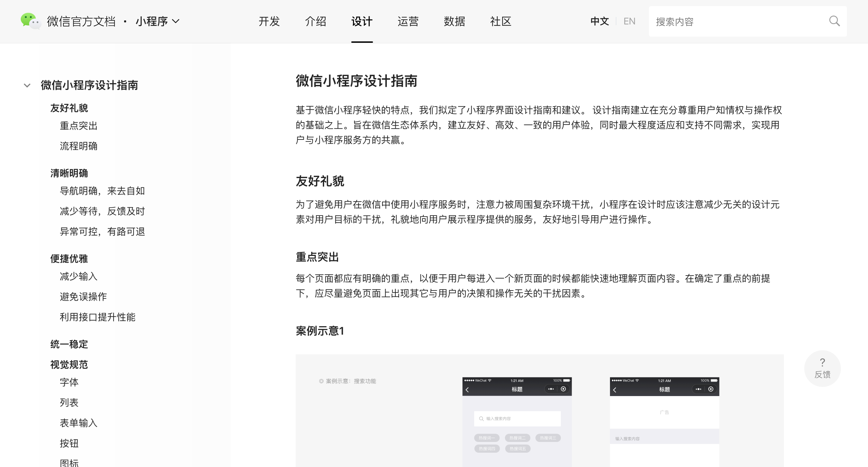Image resolution: width=868 pixels, height=467 pixels.
Task: Click the 案例示意1 heading
Action: coord(320,331)
